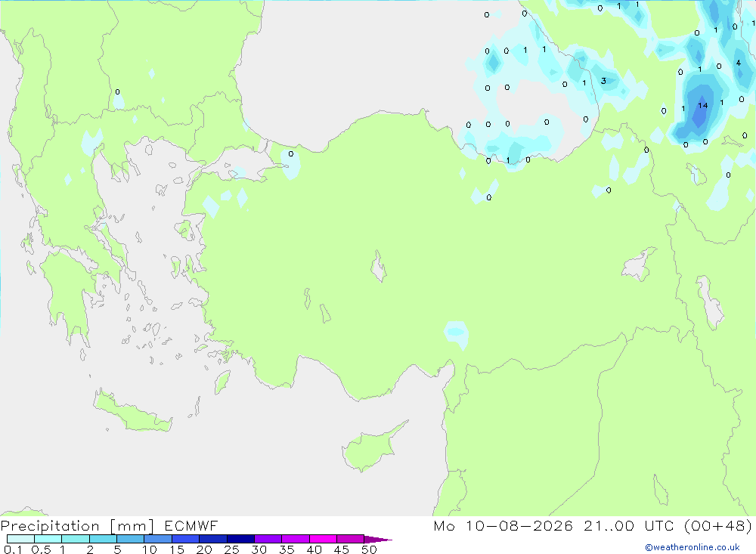
Task: Select the 45–50 mm legend swatch
Action: (x=351, y=539)
